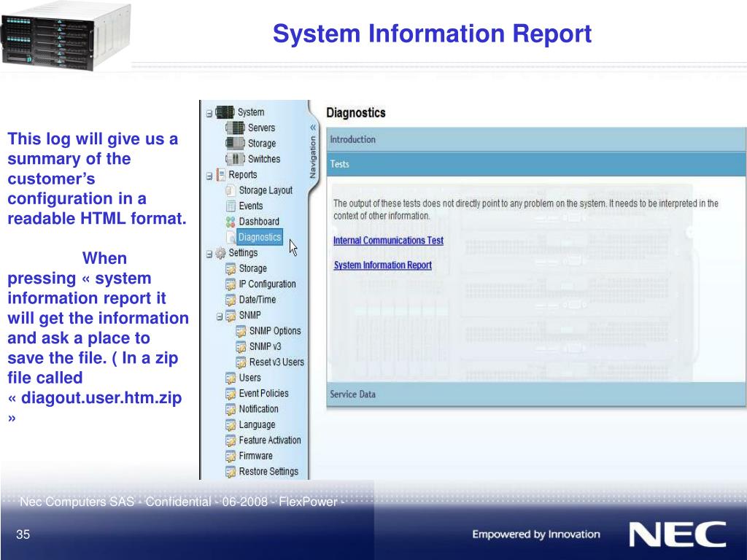Viewport: 747px width, 560px height.
Task: Collapse the Reports tree node
Action: tap(209, 176)
